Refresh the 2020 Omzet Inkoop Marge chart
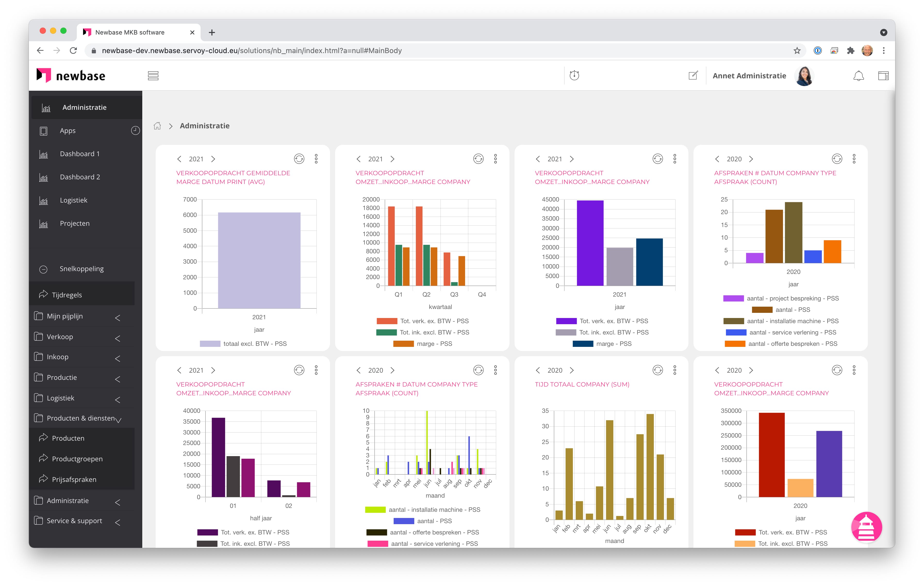 point(837,370)
